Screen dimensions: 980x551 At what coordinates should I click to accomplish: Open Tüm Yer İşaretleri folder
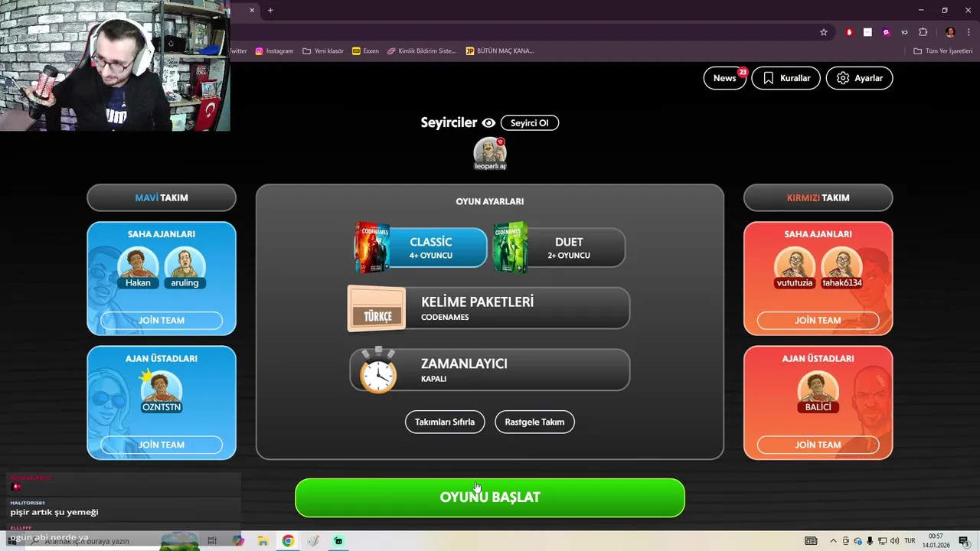942,51
